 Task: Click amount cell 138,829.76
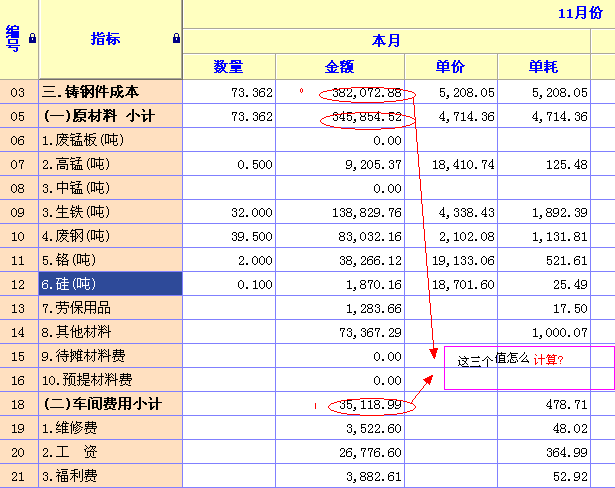click(340, 212)
